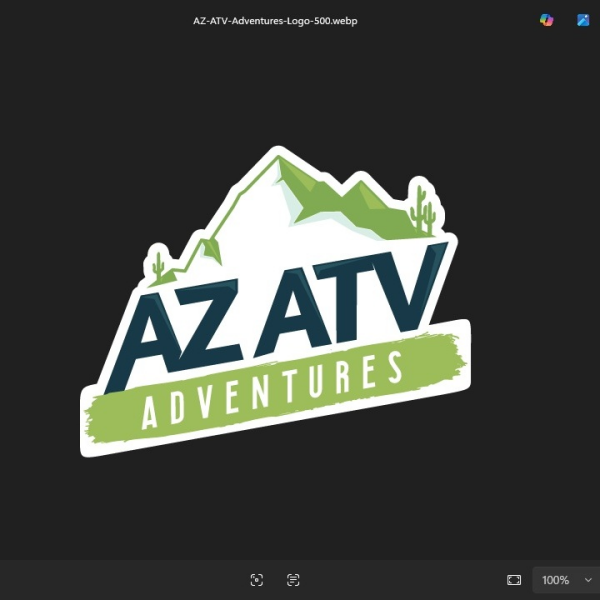The image size is (600, 600).
Task: Click the visual search scan icon
Action: tap(256, 580)
